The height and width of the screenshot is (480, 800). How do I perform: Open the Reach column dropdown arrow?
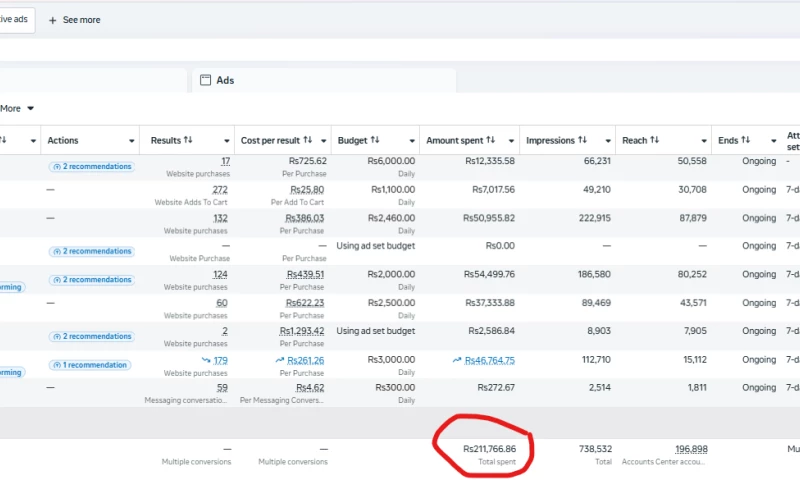(x=704, y=141)
